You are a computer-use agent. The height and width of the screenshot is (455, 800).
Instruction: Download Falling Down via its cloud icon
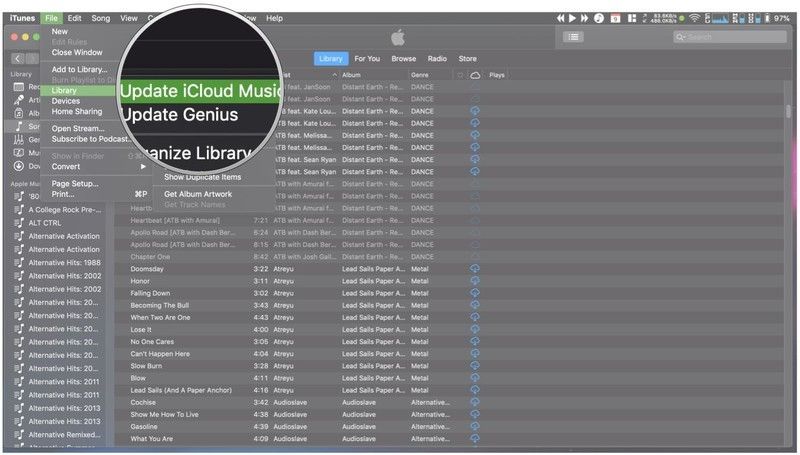[x=474, y=293]
